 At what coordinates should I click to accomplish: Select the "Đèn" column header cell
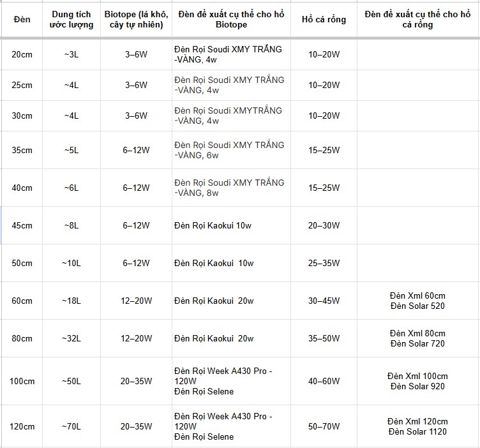(22, 19)
